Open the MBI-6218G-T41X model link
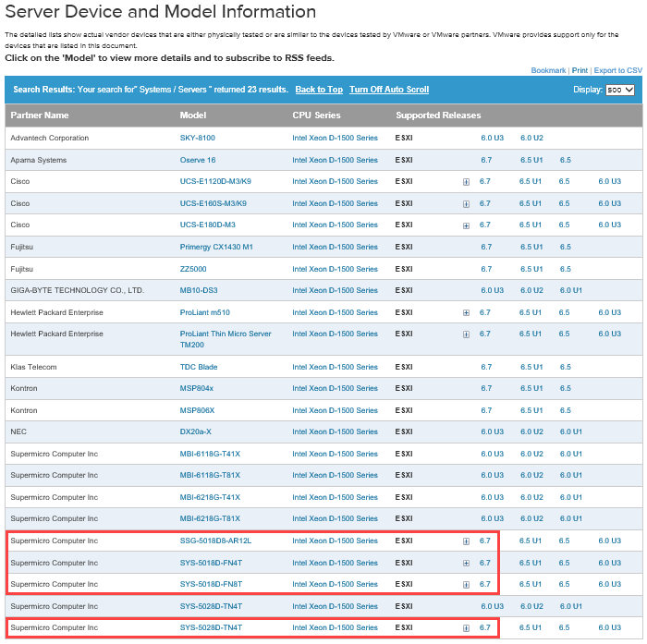647x644 pixels. pos(210,497)
